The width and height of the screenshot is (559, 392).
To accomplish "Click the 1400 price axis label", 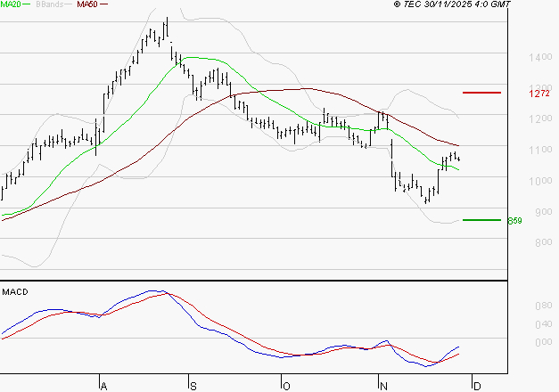I will click(540, 57).
